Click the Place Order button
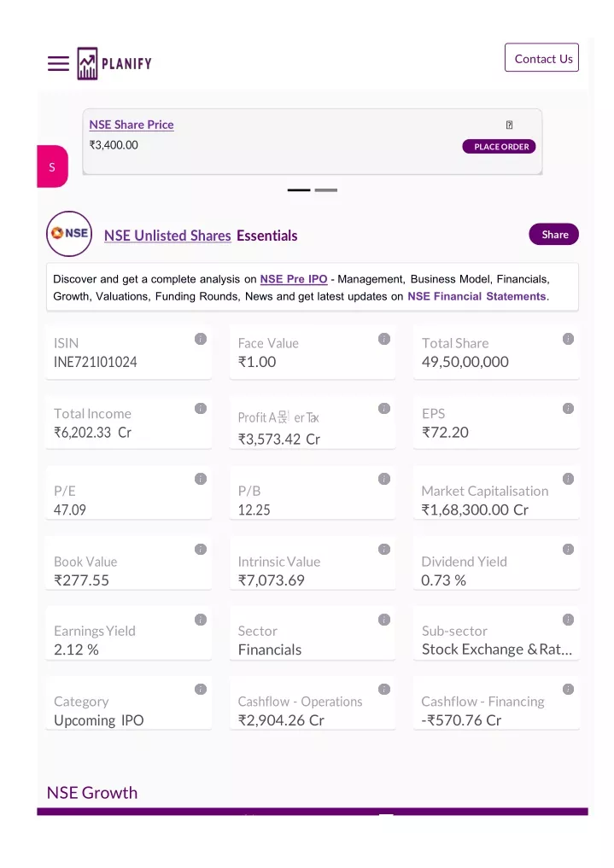Screen dimensions: 614x868 pos(499,147)
